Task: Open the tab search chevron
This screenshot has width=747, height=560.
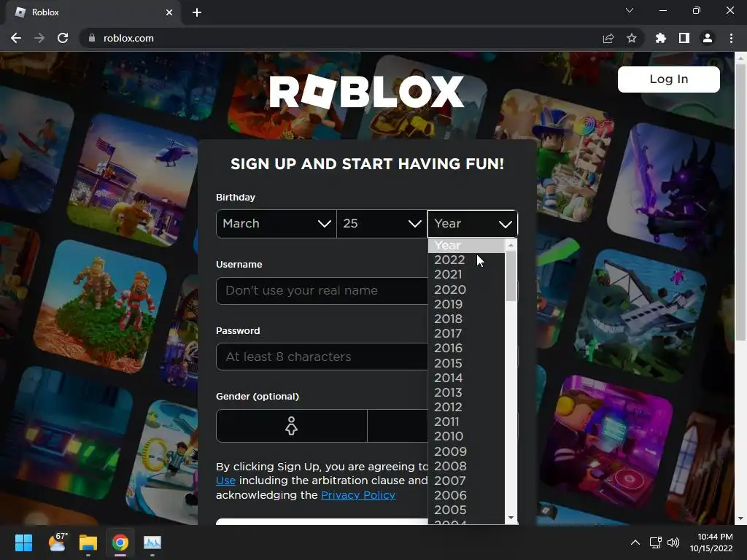Action: [630, 10]
